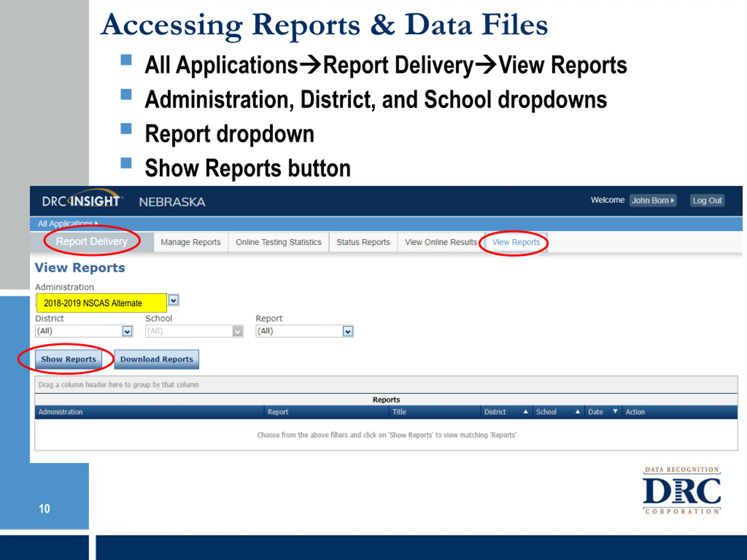
Task: Click the District column header text
Action: click(x=495, y=412)
